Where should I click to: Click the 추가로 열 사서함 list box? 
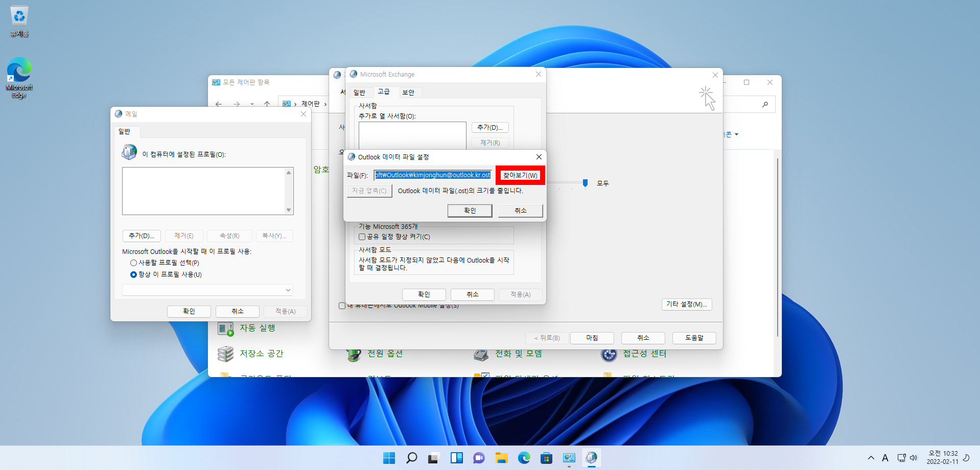[x=412, y=135]
